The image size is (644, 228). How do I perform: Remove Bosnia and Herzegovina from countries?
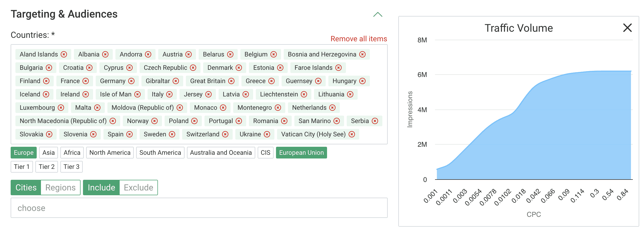coord(362,54)
